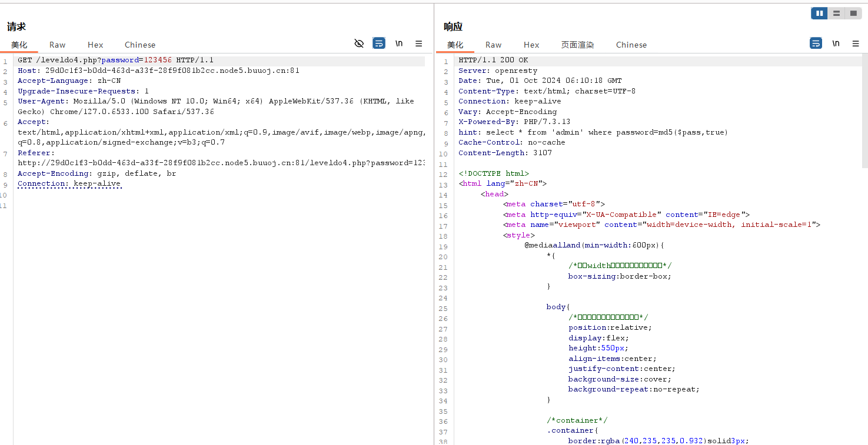Image resolution: width=868 pixels, height=445 pixels.
Task: Click the Date header in the response
Action: 540,81
